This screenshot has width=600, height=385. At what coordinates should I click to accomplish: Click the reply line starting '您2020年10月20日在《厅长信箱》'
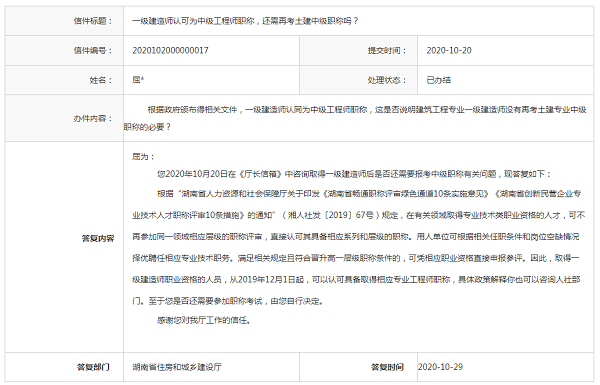[354, 174]
